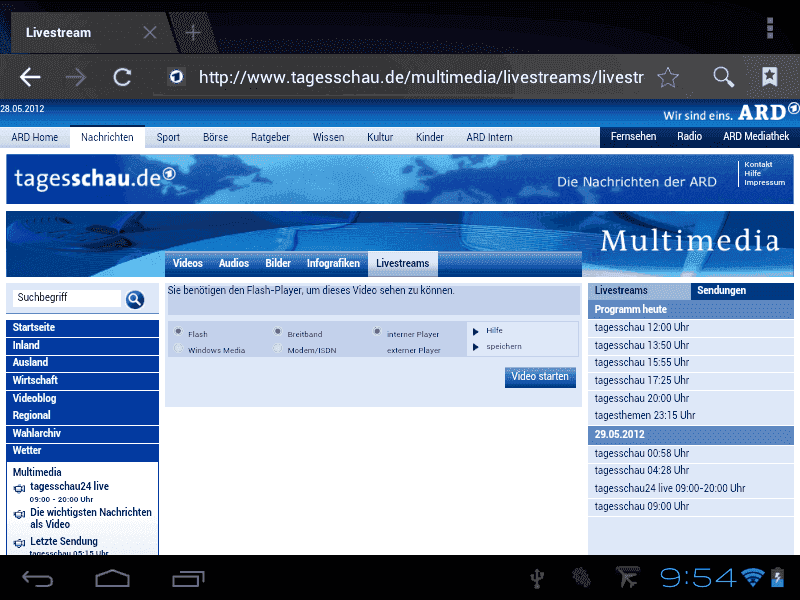Open the browser overflow menu dots
The height and width of the screenshot is (600, 800).
pos(770,29)
